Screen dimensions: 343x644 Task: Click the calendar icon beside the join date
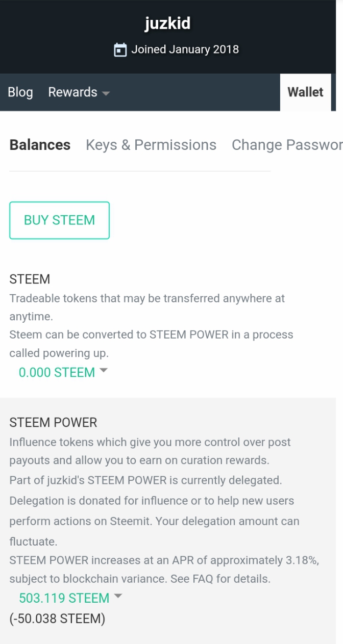point(120,50)
